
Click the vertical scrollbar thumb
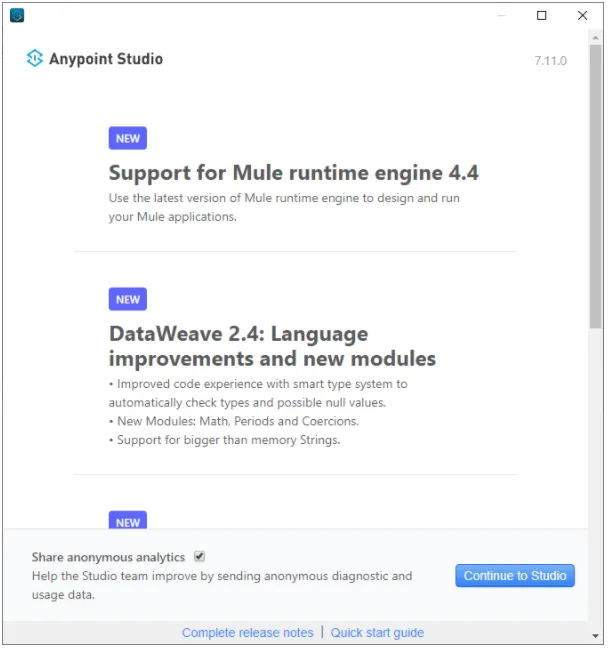point(595,186)
